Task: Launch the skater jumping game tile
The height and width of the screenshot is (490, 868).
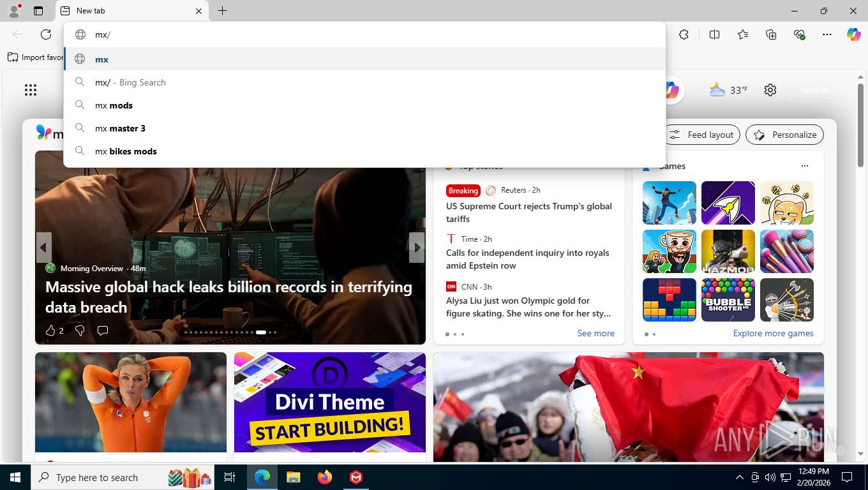Action: click(670, 203)
